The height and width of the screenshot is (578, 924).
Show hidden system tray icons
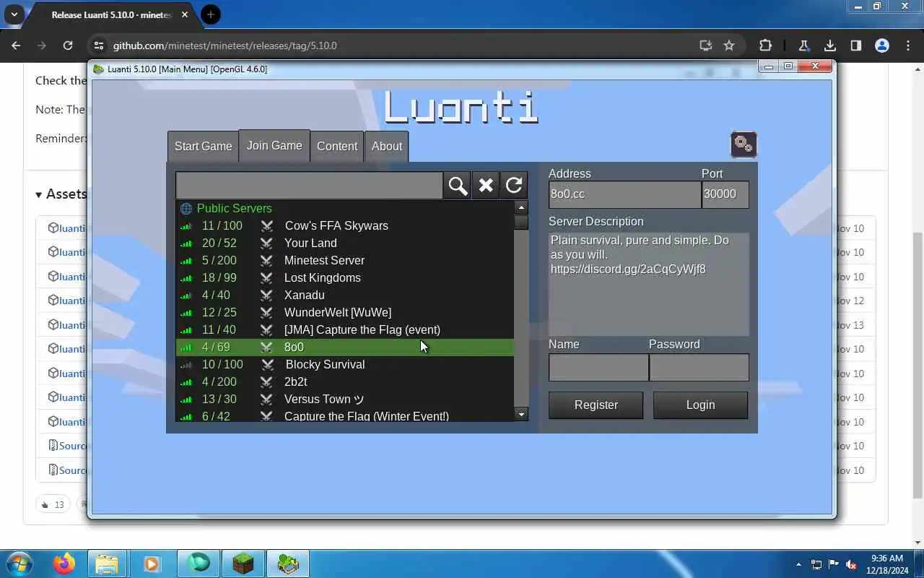[x=798, y=564]
